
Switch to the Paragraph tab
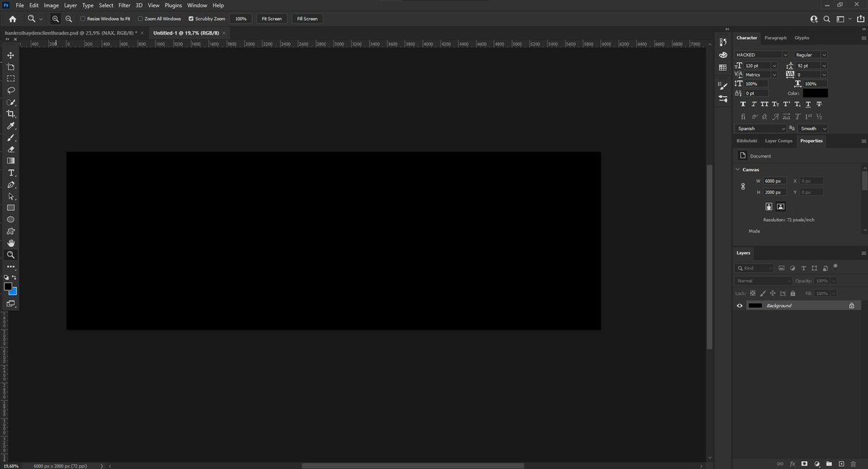point(775,38)
